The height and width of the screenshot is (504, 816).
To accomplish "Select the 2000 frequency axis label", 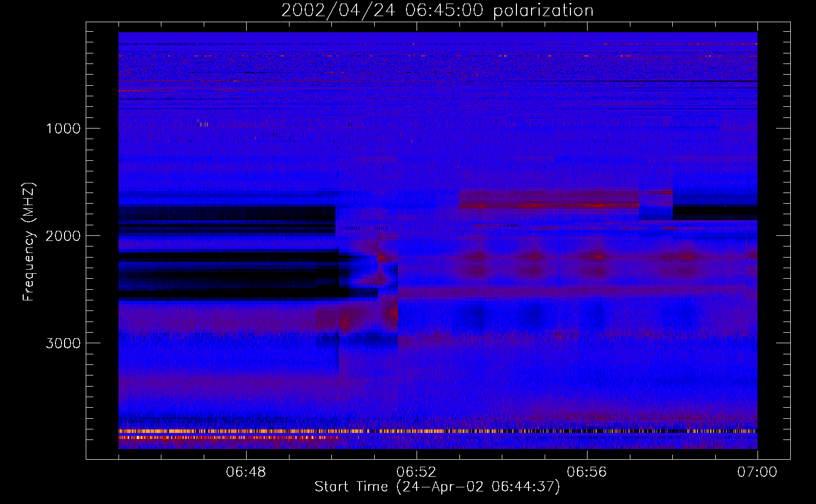I will pos(63,236).
